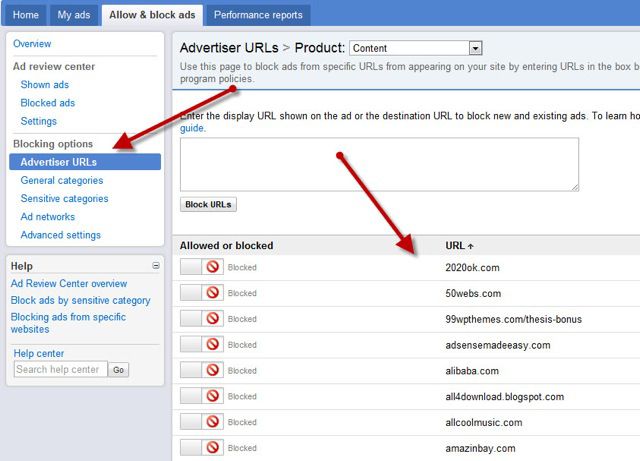Switch 99wpthemes.com/thesis-bonus to allowed
Image resolution: width=640 pixels, height=461 pixels.
click(x=201, y=319)
